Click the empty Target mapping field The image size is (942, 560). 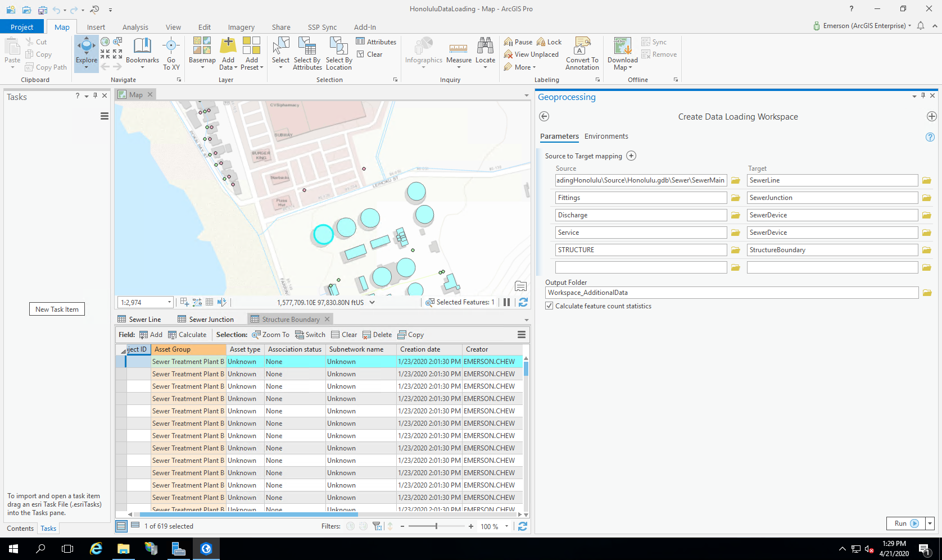(x=832, y=267)
